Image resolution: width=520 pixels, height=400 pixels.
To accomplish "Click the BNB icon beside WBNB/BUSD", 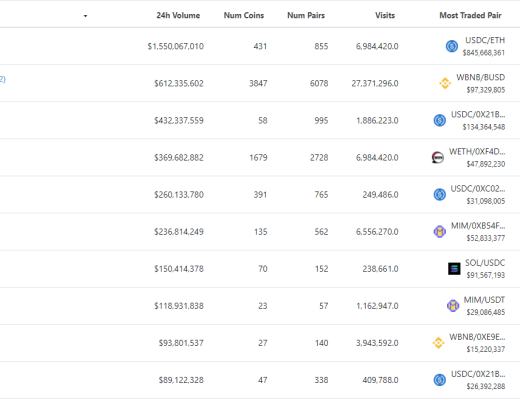I will point(445,83).
